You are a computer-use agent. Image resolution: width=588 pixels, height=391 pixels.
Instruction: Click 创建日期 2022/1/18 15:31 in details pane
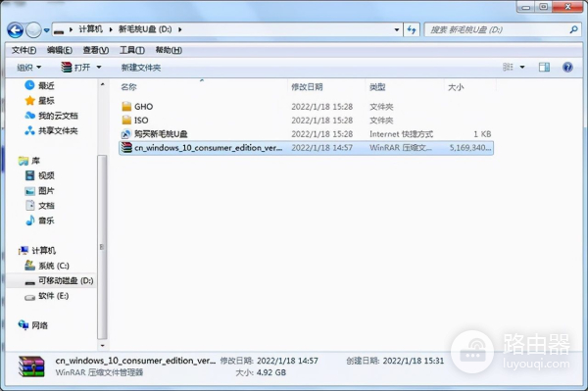pyautogui.click(x=395, y=361)
